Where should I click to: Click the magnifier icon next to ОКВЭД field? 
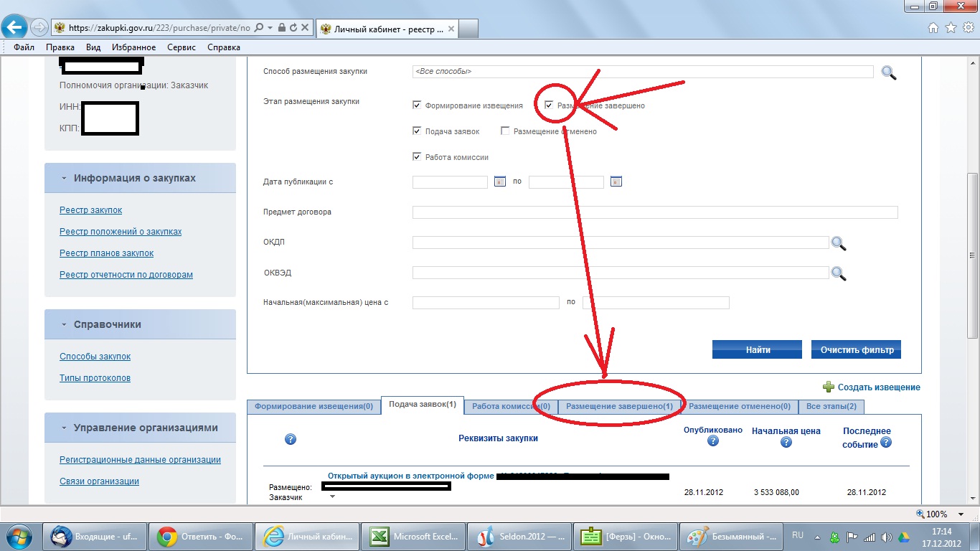(838, 273)
